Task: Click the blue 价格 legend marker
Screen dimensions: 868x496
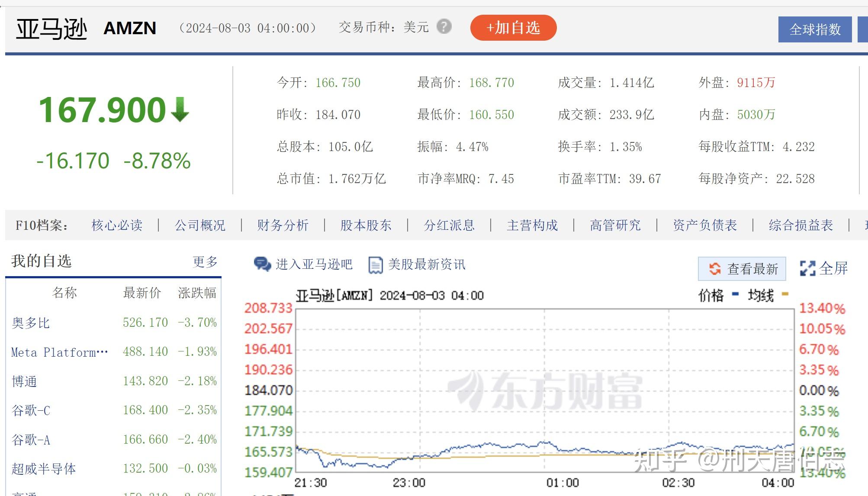Action: (x=735, y=294)
